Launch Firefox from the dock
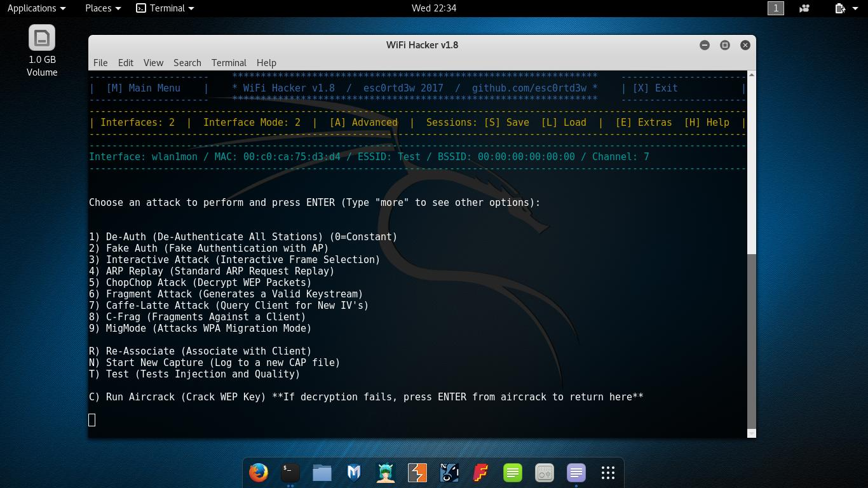Image resolution: width=868 pixels, height=488 pixels. (258, 473)
